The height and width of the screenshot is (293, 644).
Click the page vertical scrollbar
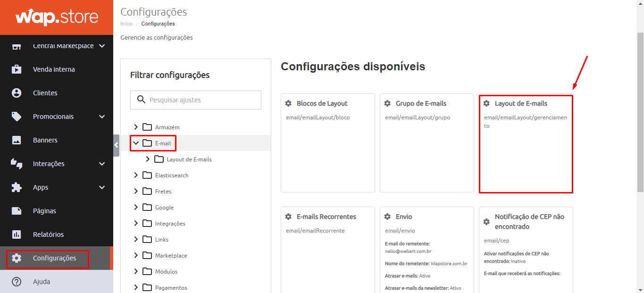click(x=640, y=112)
